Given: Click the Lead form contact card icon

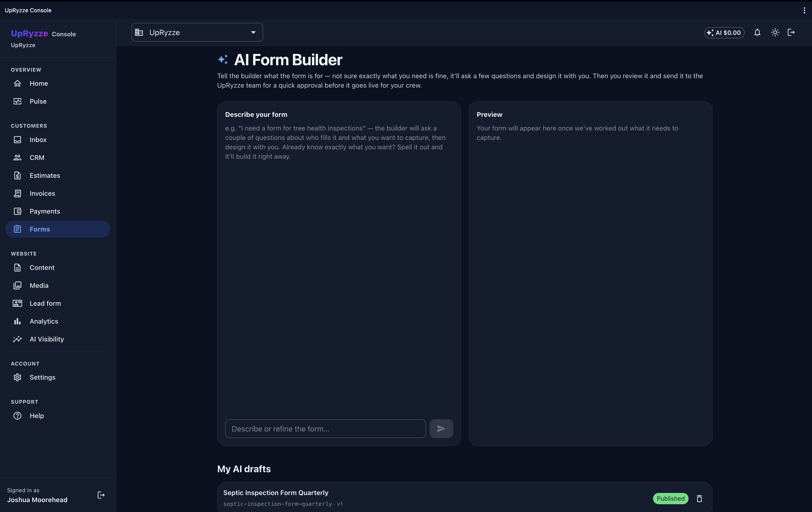Looking at the screenshot, I should pos(17,303).
